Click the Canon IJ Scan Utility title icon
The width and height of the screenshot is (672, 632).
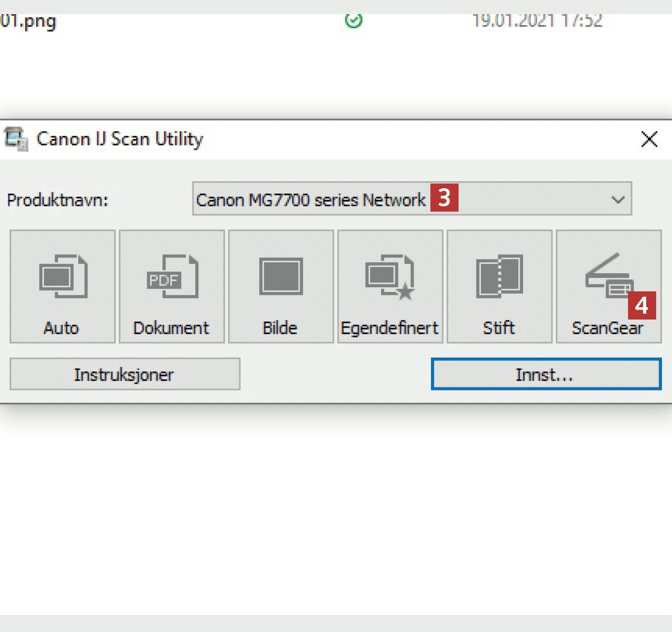click(x=16, y=140)
